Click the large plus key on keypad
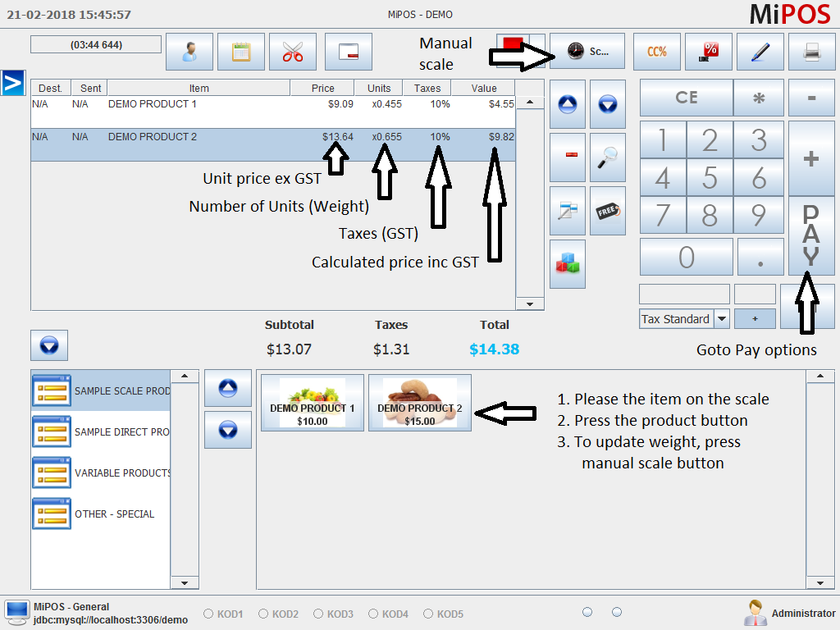 point(811,158)
